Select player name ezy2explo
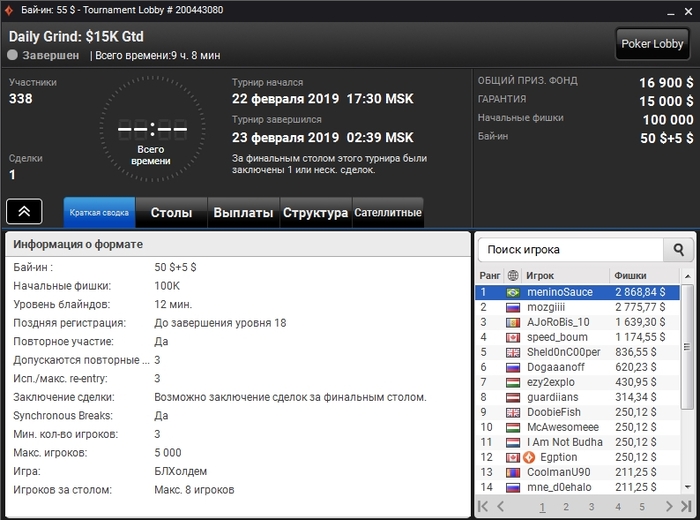Screen dimensions: 700x520 tap(551, 383)
